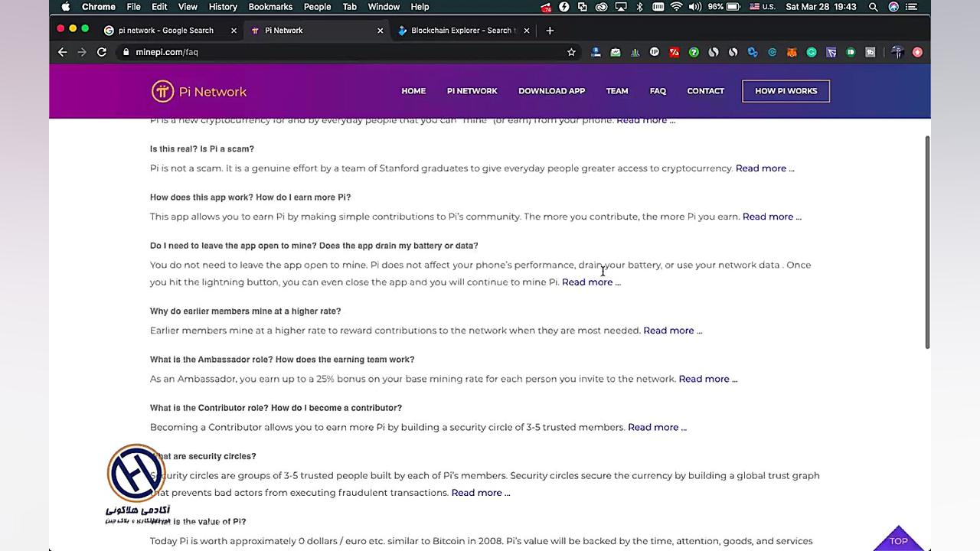The width and height of the screenshot is (980, 551).
Task: Click the date and time Sat Mar 28
Action: (x=821, y=7)
